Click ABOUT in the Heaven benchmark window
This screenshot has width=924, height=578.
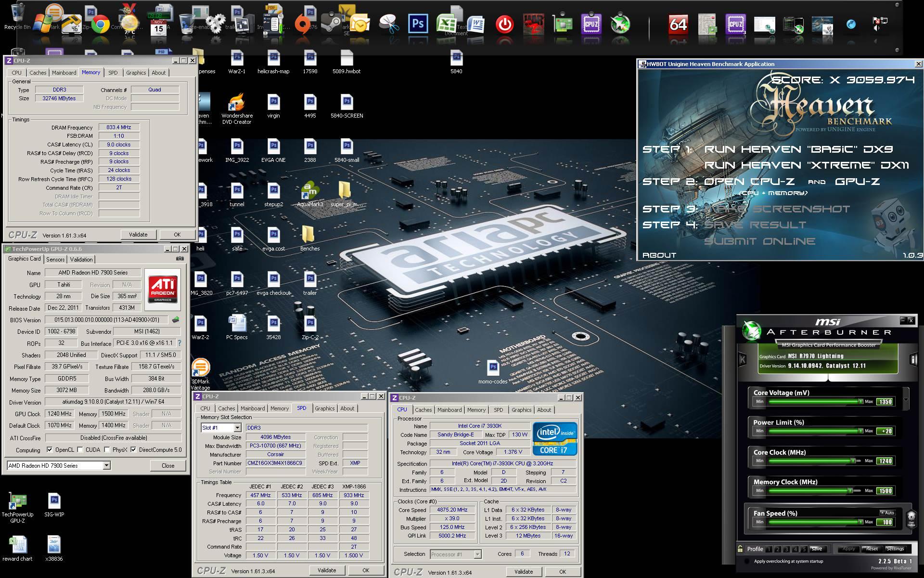[x=659, y=255]
